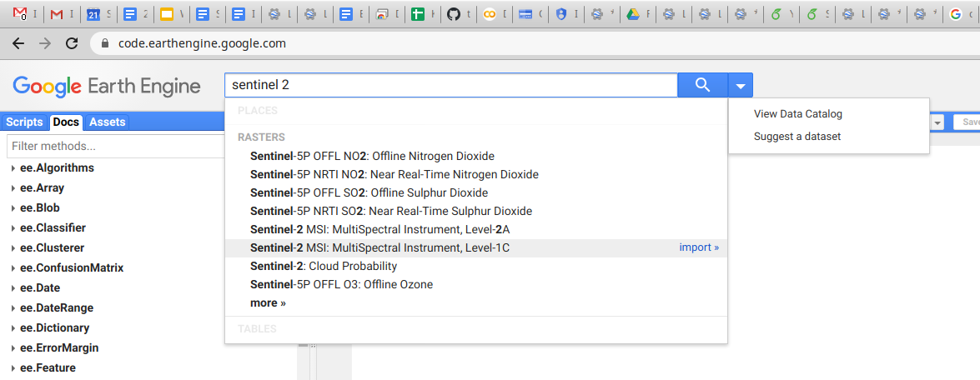Select Sentinel-2 Cloud Probability result
The height and width of the screenshot is (380, 980).
tap(476, 266)
